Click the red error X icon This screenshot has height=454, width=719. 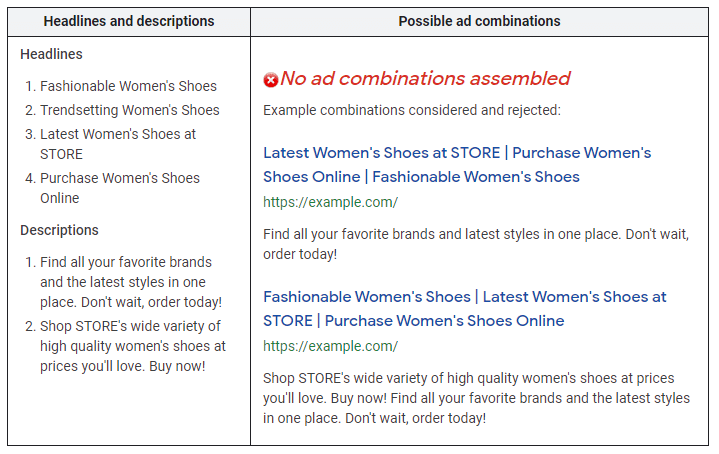coord(271,80)
